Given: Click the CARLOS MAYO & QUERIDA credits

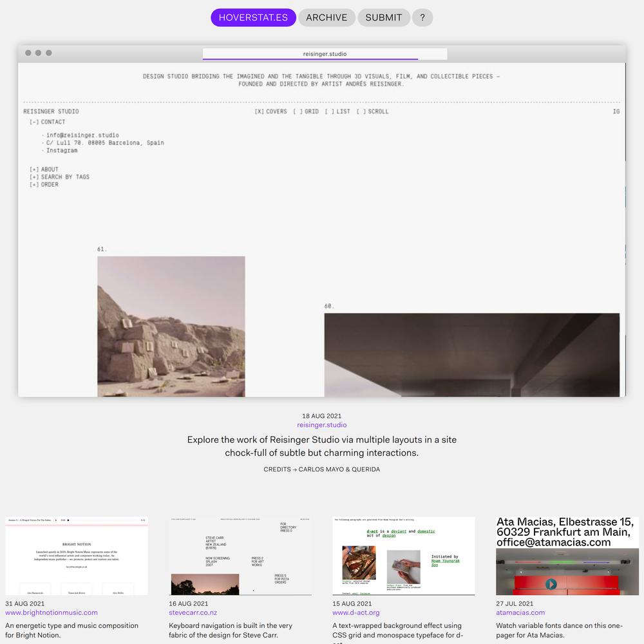Looking at the screenshot, I should point(339,469).
